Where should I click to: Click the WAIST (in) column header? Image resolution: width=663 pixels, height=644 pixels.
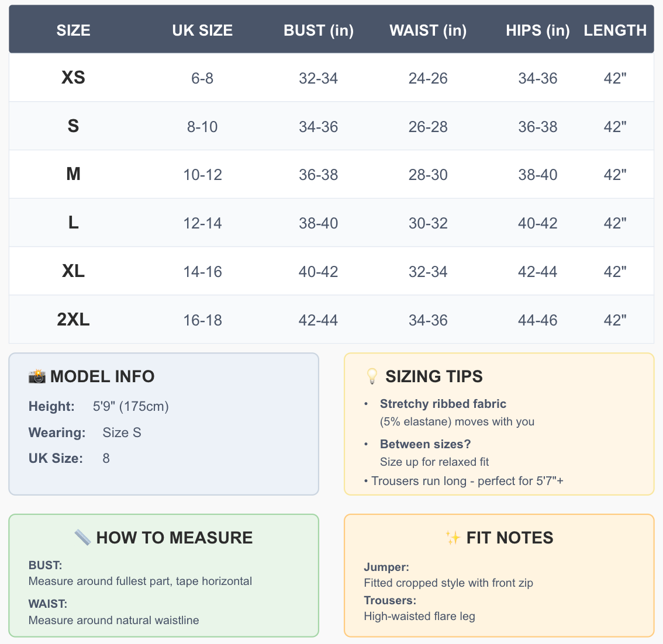coord(428,30)
